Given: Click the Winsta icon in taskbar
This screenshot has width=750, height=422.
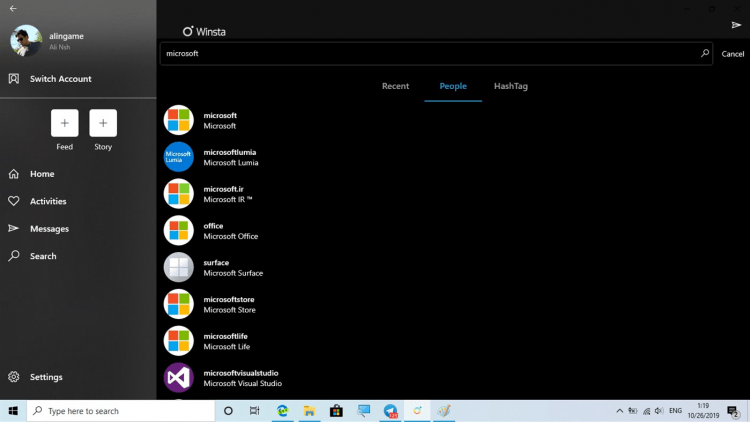Looking at the screenshot, I should 417,411.
